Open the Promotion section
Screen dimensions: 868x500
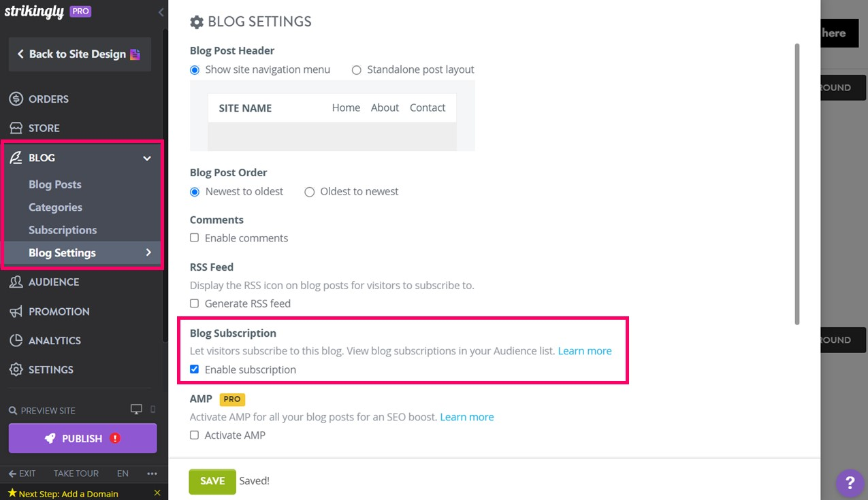[x=57, y=311]
